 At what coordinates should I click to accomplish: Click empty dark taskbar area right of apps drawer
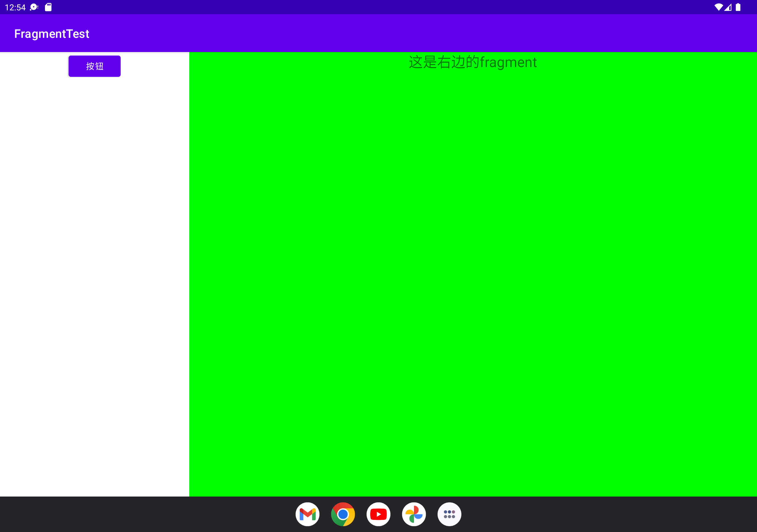[x=610, y=514]
